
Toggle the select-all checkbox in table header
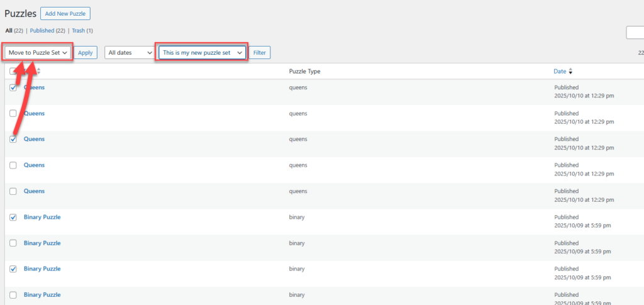13,72
